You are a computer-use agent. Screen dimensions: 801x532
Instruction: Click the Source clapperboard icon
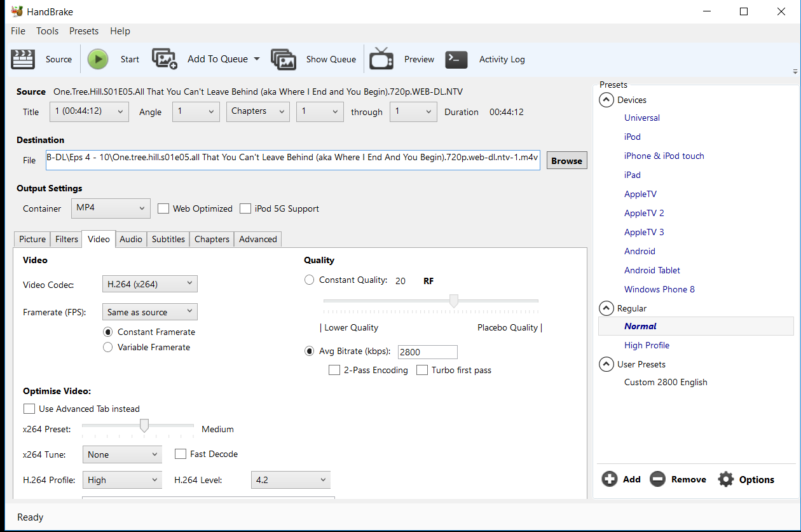pyautogui.click(x=23, y=59)
